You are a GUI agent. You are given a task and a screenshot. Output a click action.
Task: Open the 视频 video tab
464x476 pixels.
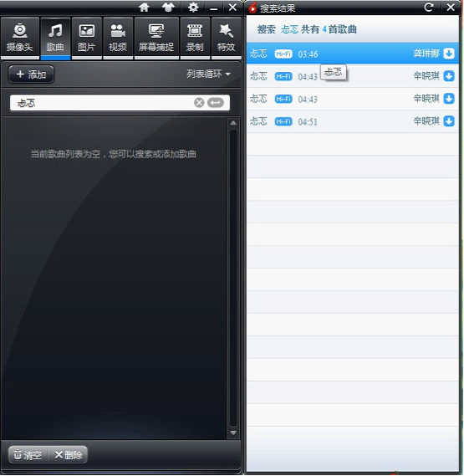[118, 38]
